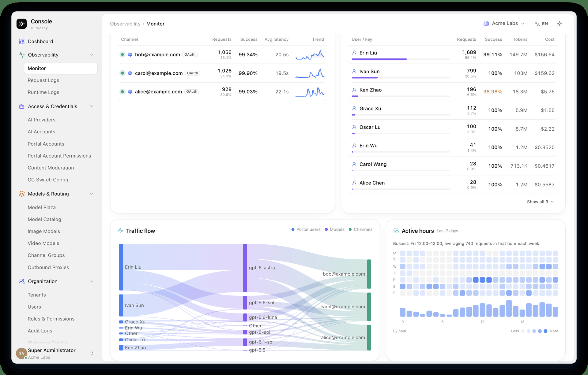
Task: Click the Models & Routing layers icon
Action: point(21,194)
